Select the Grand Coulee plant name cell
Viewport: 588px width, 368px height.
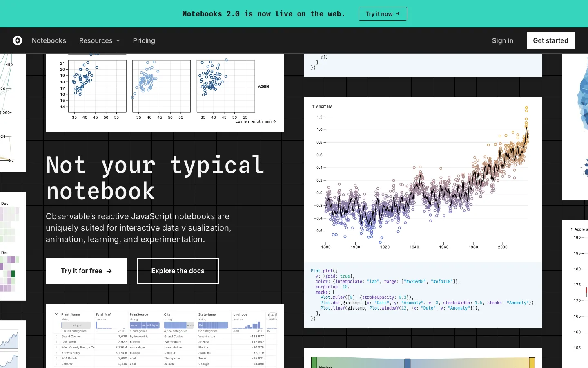[x=71, y=337]
